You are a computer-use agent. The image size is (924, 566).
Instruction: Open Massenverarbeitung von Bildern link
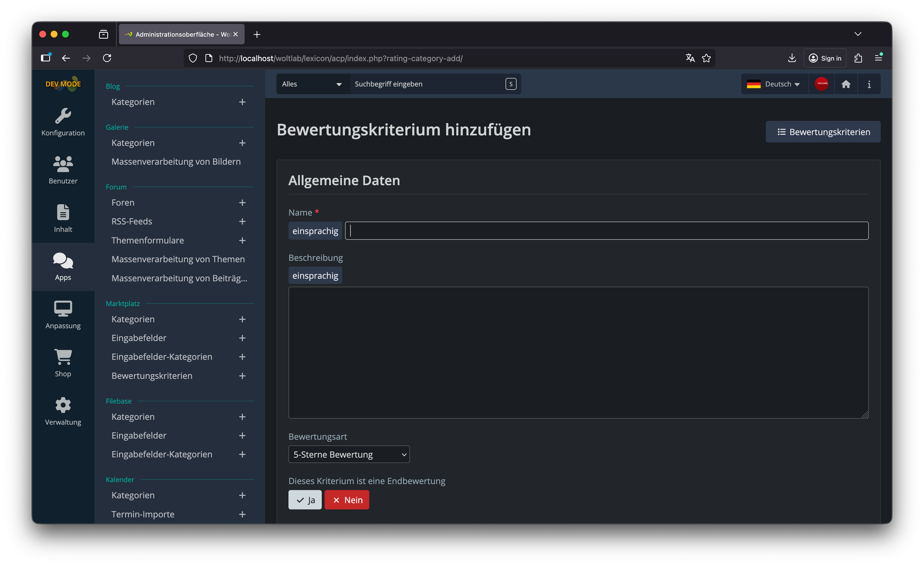tap(176, 162)
